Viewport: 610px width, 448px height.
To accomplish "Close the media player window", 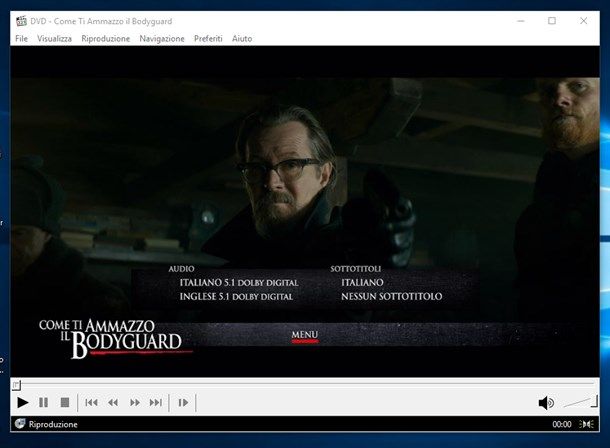I will pos(583,21).
